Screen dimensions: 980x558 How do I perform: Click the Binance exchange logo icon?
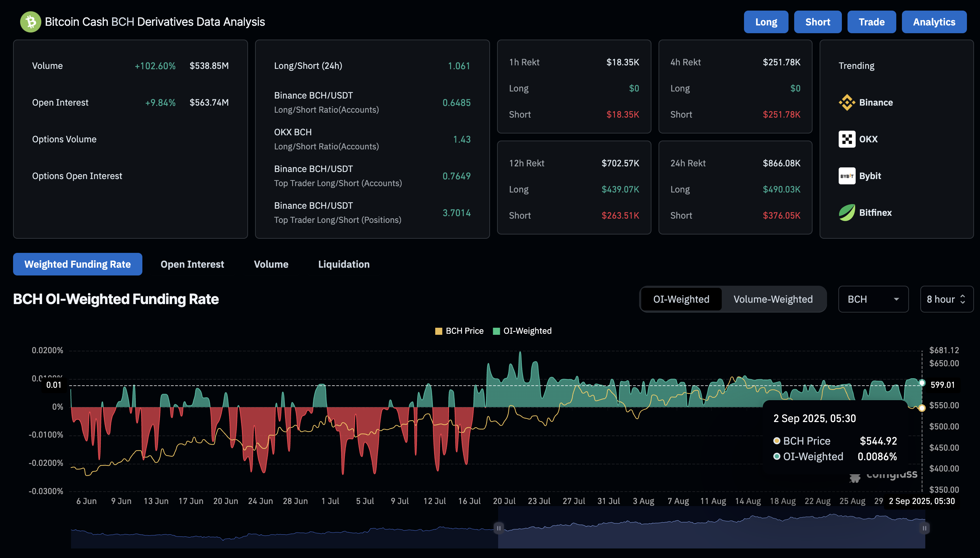(846, 102)
